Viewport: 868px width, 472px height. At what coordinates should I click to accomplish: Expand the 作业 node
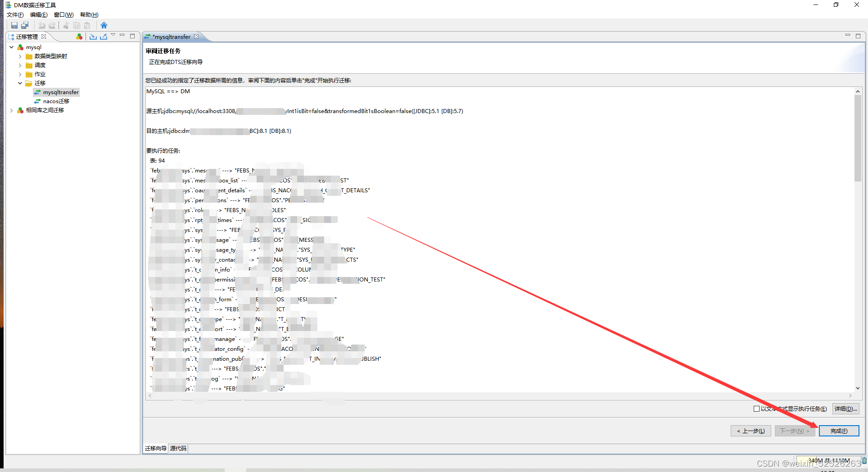(20, 74)
